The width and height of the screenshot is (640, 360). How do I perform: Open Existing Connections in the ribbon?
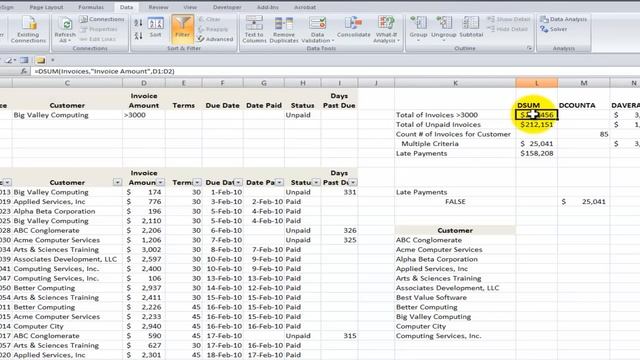click(x=28, y=29)
